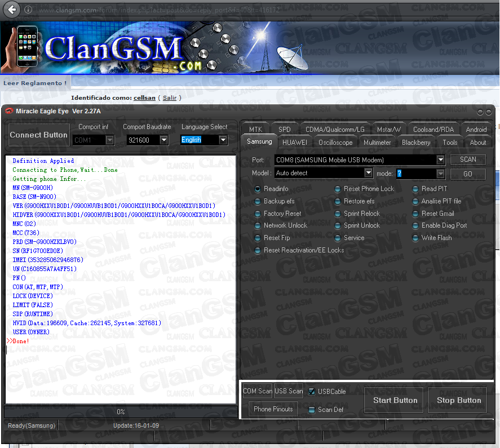This screenshot has height=448, width=500.
Task: Click the browser site info icon
Action: (x=28, y=10)
